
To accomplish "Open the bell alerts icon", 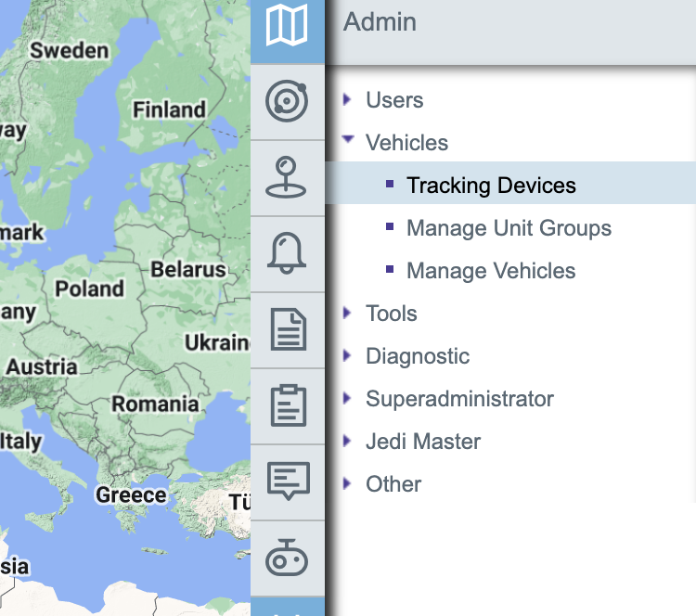I will (287, 253).
